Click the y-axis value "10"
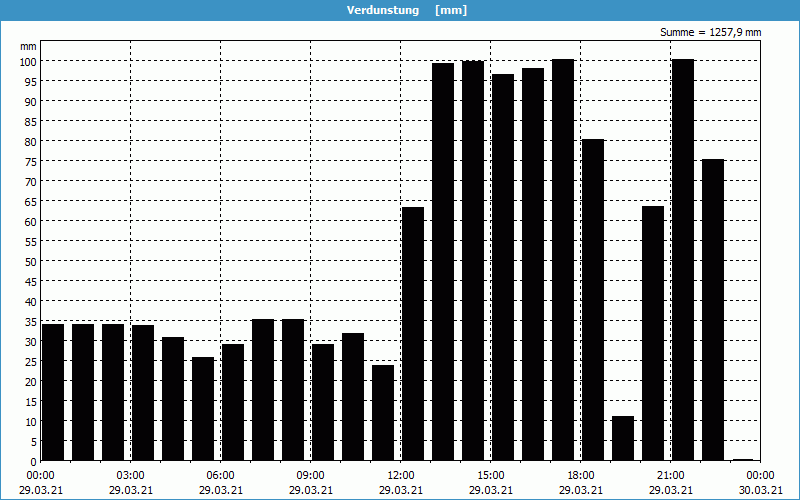 click(x=31, y=421)
